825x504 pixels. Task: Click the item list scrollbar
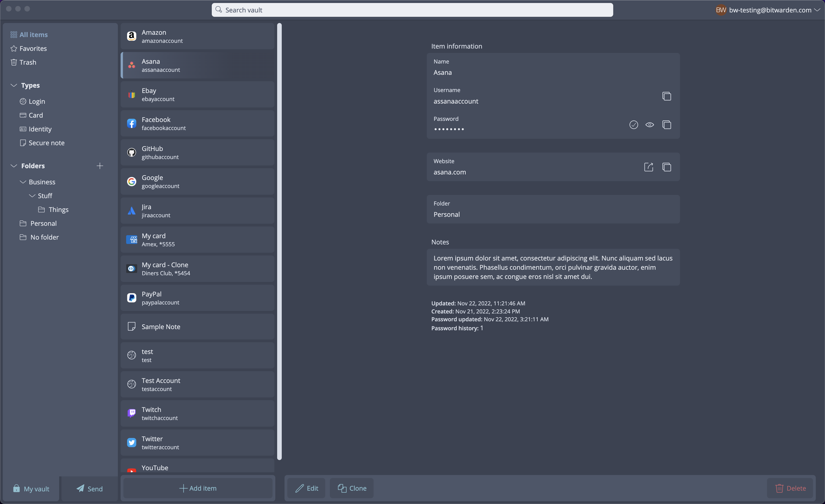coord(279,241)
